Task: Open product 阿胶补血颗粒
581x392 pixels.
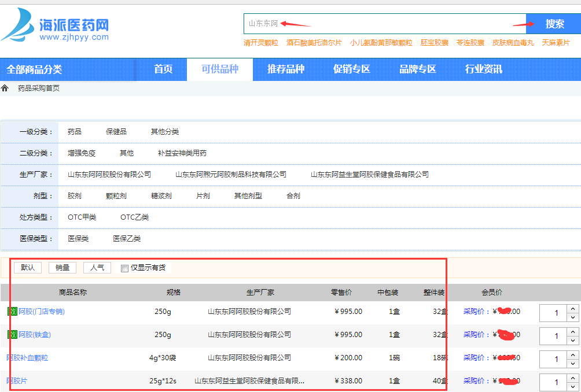Action: pos(27,358)
